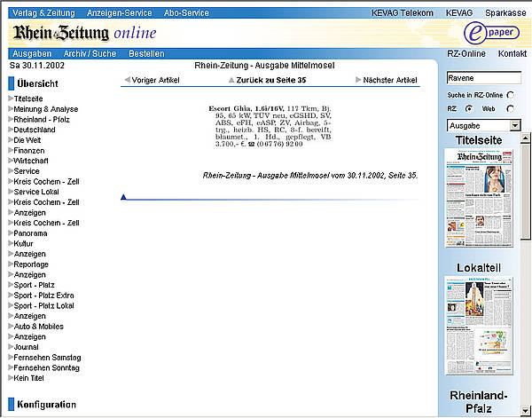
Task: Open Fernsehen Sonntag section
Action: pyautogui.click(x=46, y=367)
